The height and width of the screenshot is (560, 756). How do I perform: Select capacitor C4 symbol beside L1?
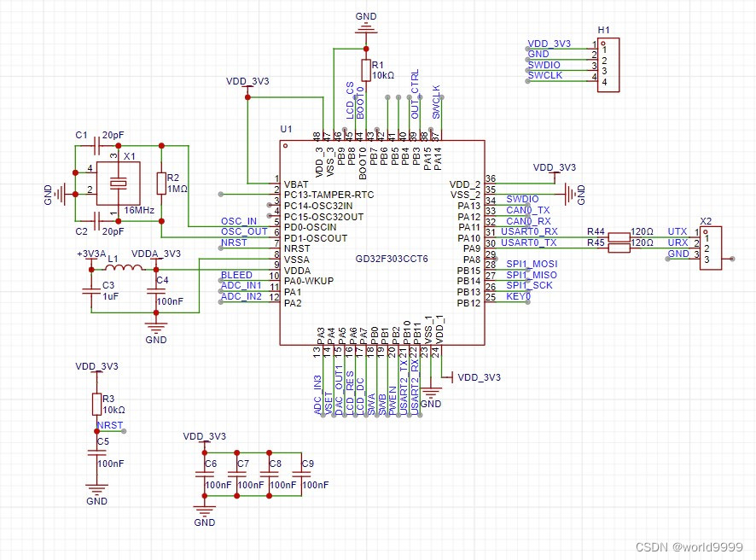pos(156,291)
